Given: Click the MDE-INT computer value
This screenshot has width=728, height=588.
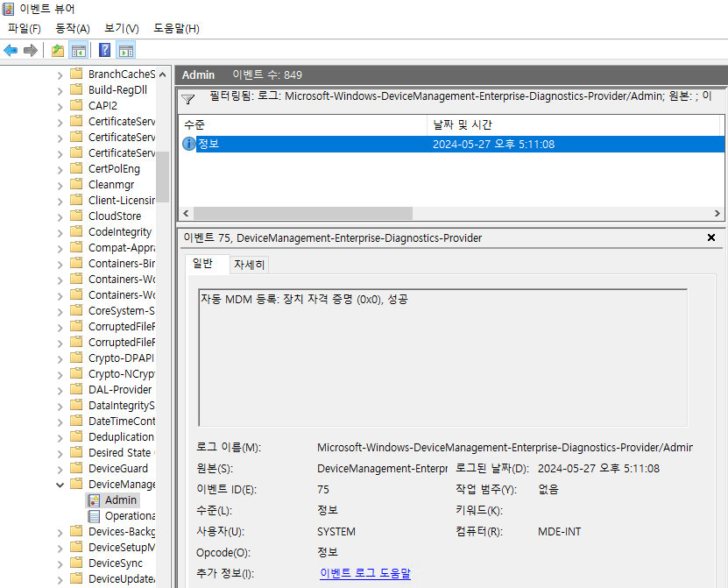Looking at the screenshot, I should [560, 532].
